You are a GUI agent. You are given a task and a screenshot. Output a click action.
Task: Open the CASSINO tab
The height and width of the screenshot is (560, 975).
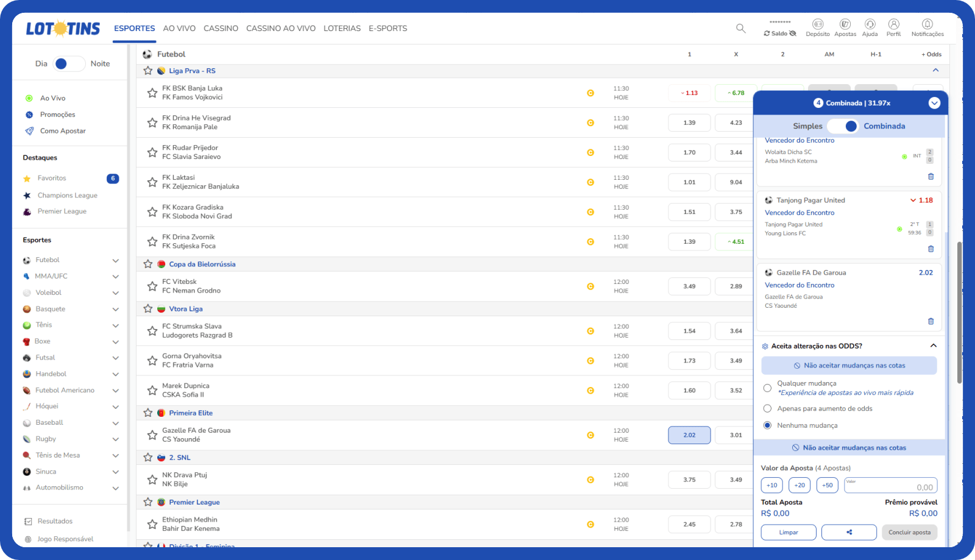click(x=221, y=29)
